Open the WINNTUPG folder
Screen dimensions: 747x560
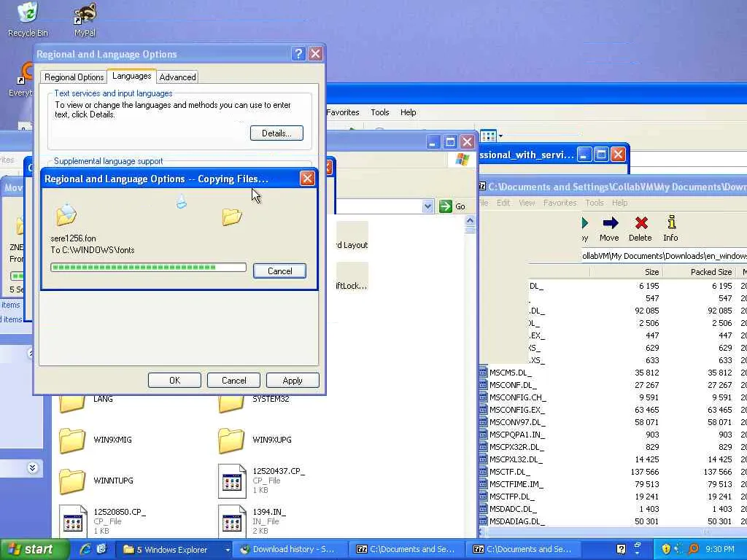[72, 481]
